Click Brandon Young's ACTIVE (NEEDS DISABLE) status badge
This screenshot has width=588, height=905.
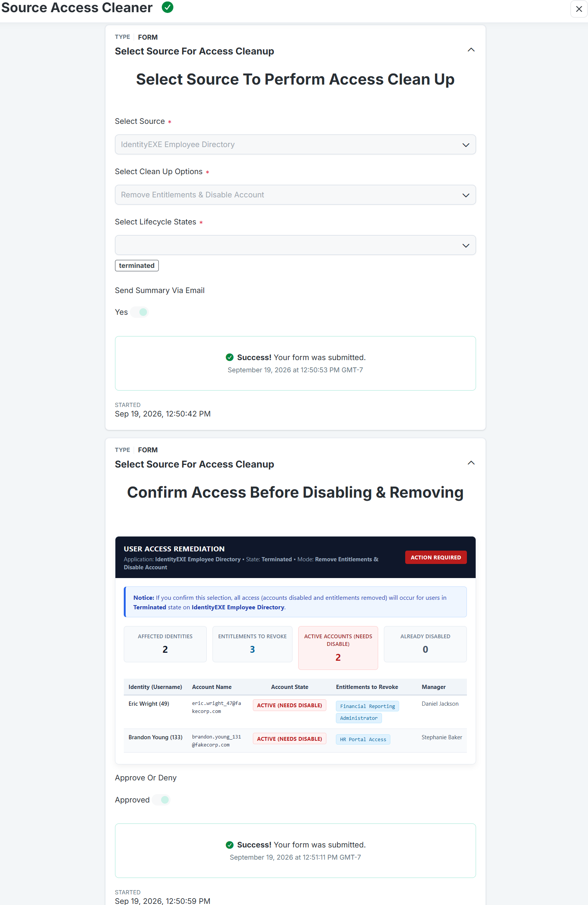point(289,739)
